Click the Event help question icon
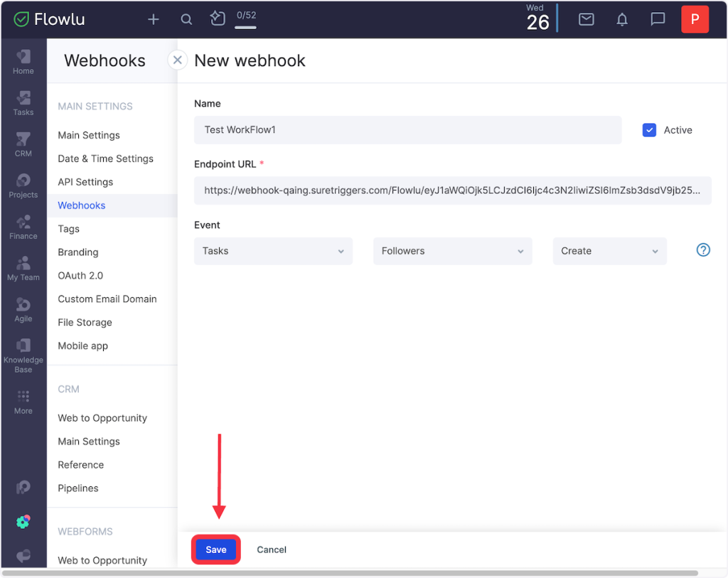Screen dimensions: 728x578 703,250
